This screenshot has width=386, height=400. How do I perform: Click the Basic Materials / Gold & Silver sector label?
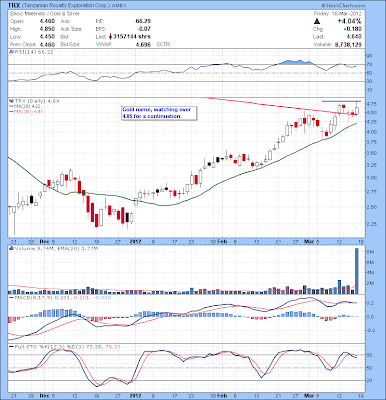(45, 14)
